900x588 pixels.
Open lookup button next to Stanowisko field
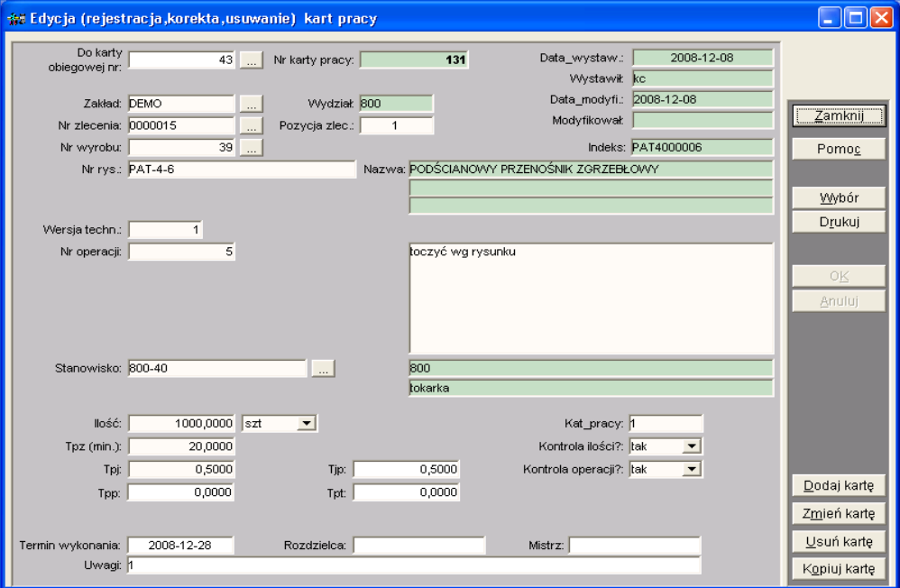point(323,369)
